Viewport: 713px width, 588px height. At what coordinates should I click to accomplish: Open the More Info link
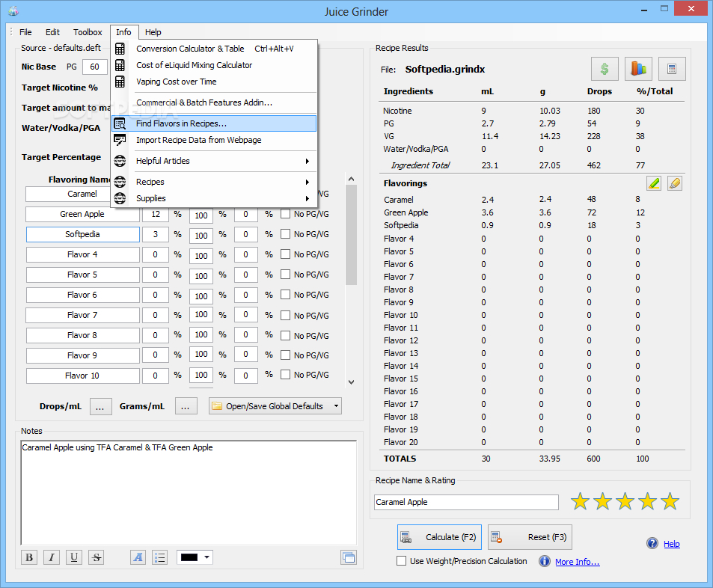pos(577,562)
